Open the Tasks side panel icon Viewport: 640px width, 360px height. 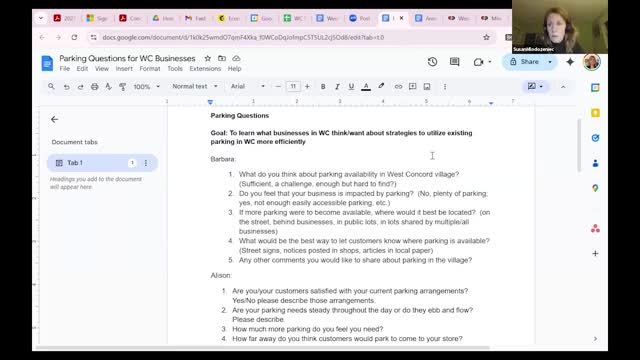point(595,138)
